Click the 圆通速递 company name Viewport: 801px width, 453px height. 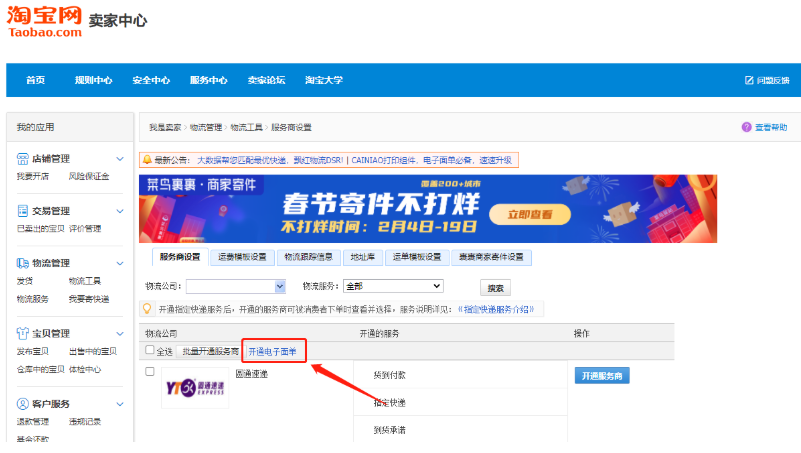pyautogui.click(x=251, y=374)
